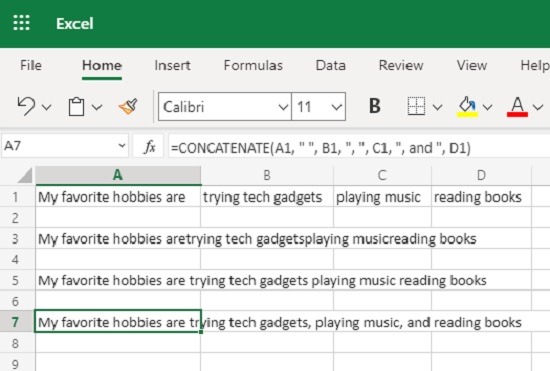Select row 5 concatenated hobbies text

point(262,281)
